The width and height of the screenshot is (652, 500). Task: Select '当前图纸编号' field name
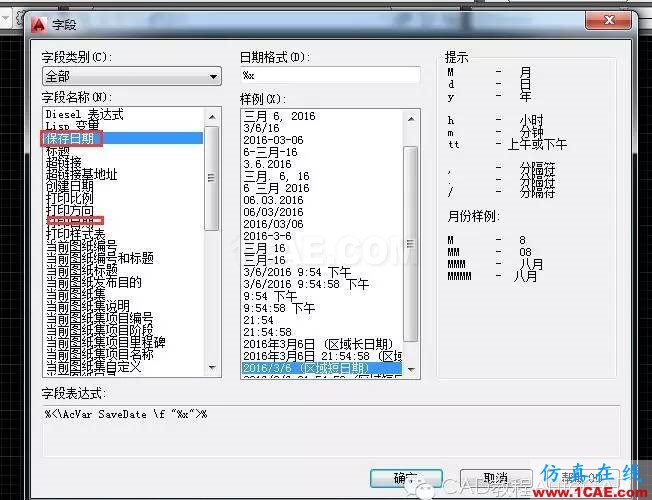[82, 246]
